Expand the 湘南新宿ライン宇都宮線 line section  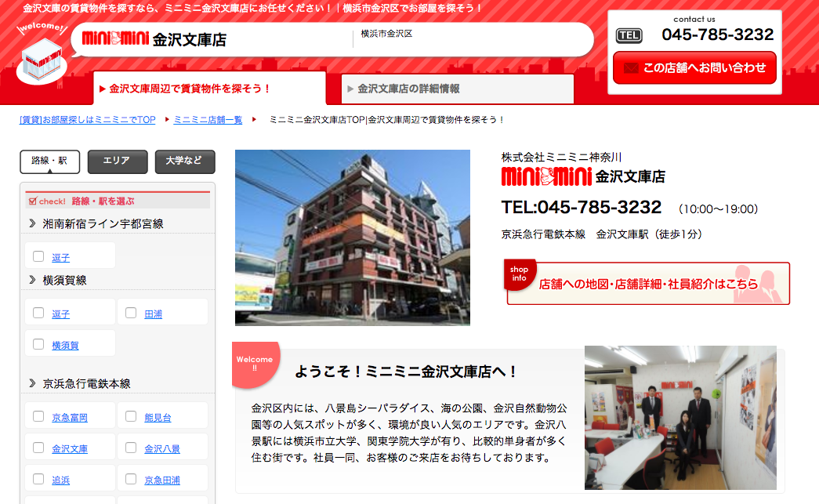(x=32, y=223)
